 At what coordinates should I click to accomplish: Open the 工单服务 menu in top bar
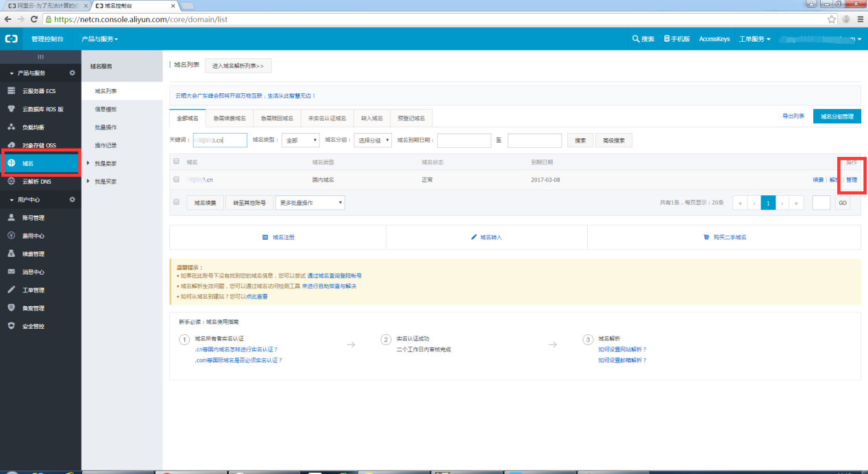[x=754, y=39]
